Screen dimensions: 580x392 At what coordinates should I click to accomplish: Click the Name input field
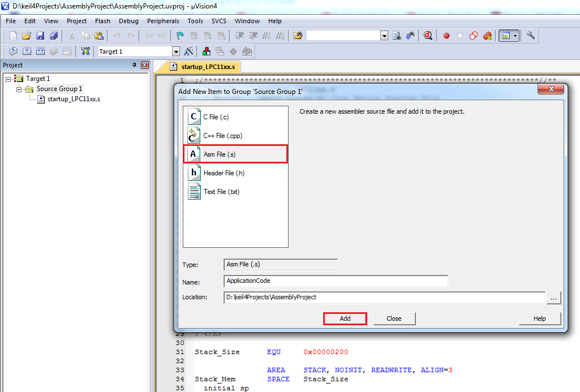click(x=336, y=281)
